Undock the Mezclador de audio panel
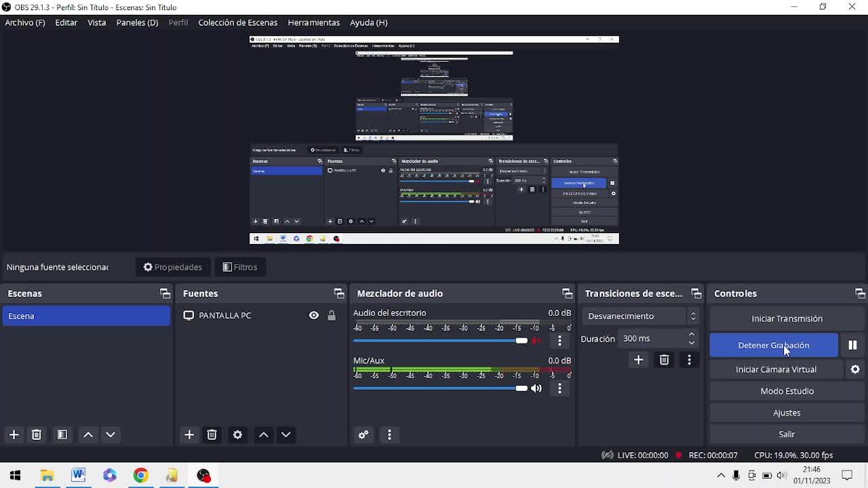This screenshot has width=868, height=488. coord(567,293)
